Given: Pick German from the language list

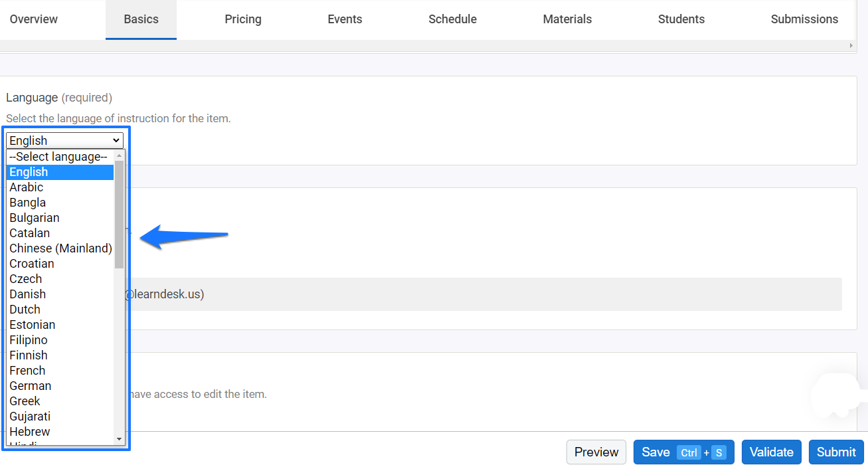Looking at the screenshot, I should point(30,385).
